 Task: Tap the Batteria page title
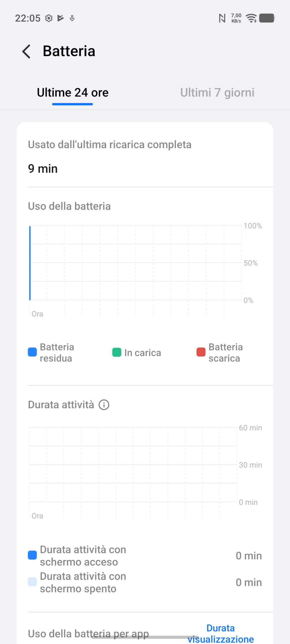[x=69, y=51]
